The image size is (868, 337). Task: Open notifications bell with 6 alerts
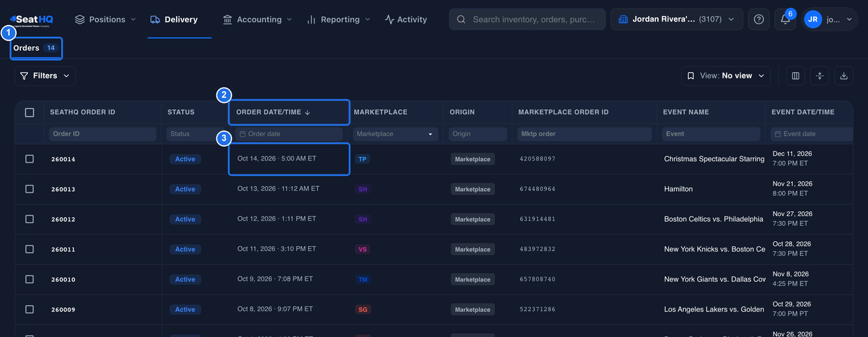[785, 19]
